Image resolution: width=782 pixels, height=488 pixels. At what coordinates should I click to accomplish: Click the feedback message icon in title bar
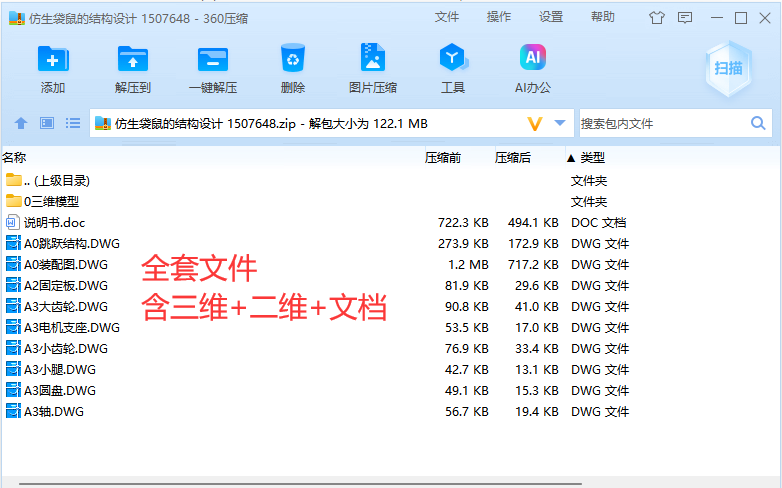click(x=685, y=18)
